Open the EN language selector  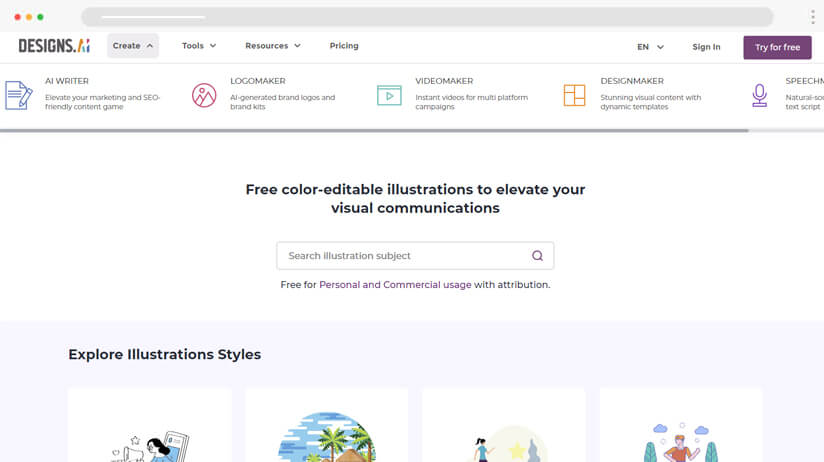(650, 47)
